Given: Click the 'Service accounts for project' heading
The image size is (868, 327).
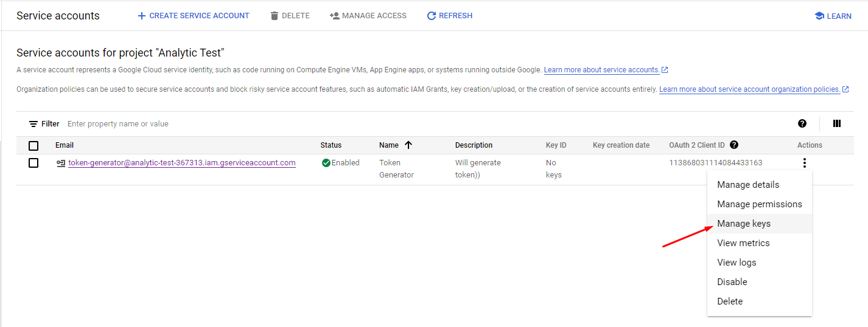Looking at the screenshot, I should 121,53.
